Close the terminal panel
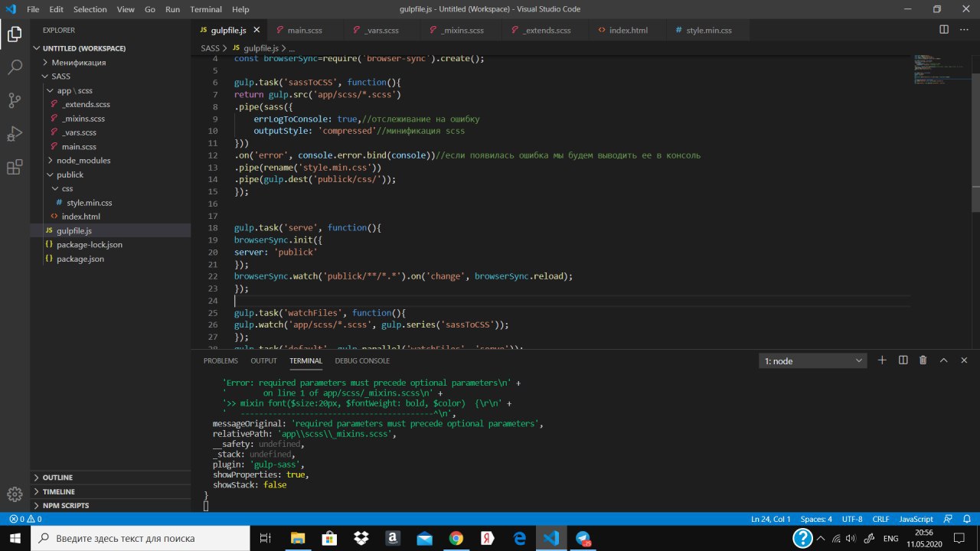This screenshot has height=551, width=980. 964,360
